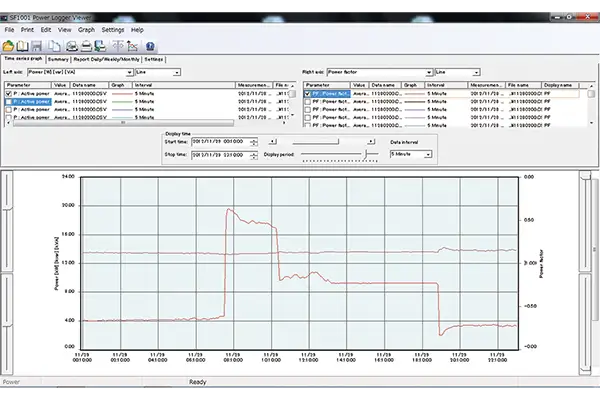Check the highlighted second Active power checkbox

[8, 101]
